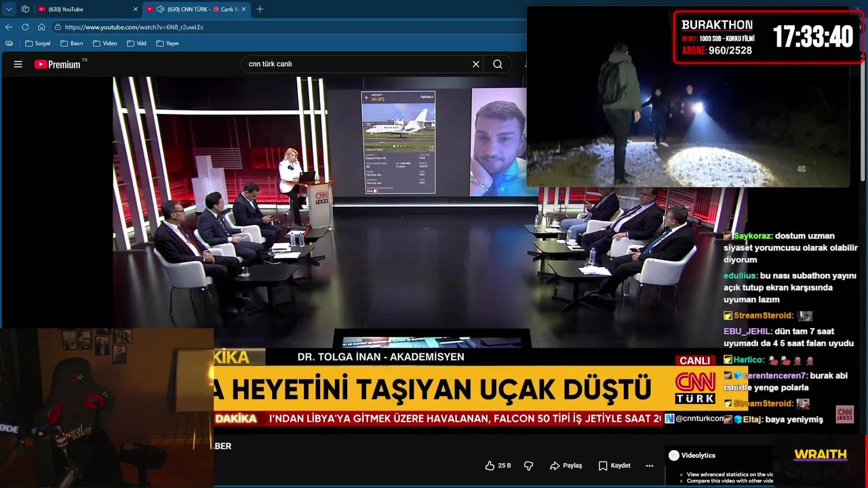Open workspaces icon beside tab list
Image resolution: width=868 pixels, height=488 pixels.
click(25, 9)
